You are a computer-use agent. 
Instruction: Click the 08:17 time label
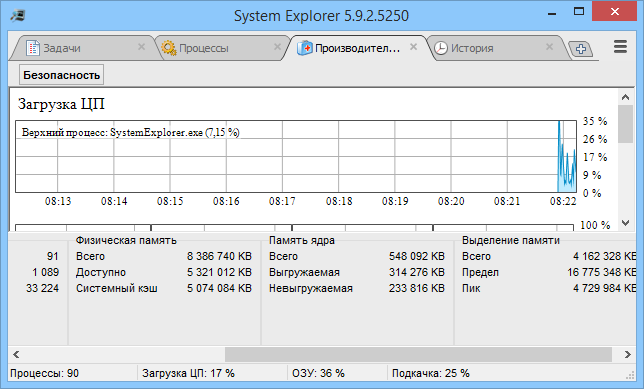tap(282, 201)
